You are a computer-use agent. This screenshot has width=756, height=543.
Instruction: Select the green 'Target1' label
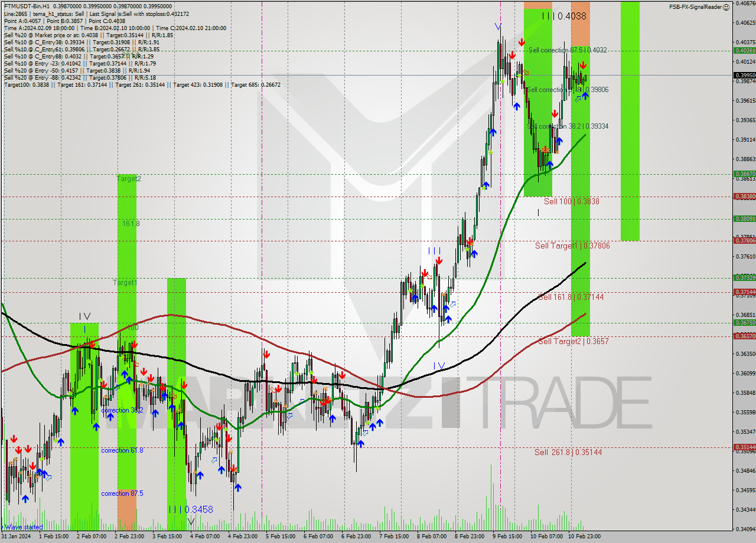point(125,283)
